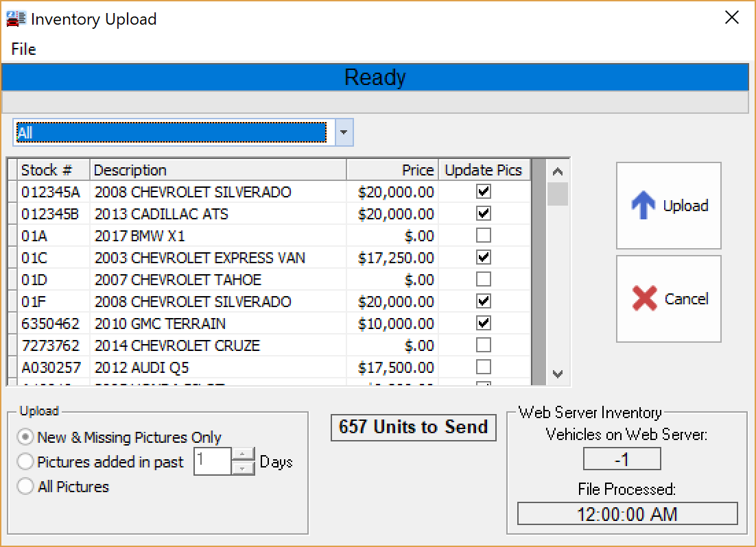
Task: Uncheck Update Pics for 2008 CHEVROLET SILVERADO
Action: point(484,192)
